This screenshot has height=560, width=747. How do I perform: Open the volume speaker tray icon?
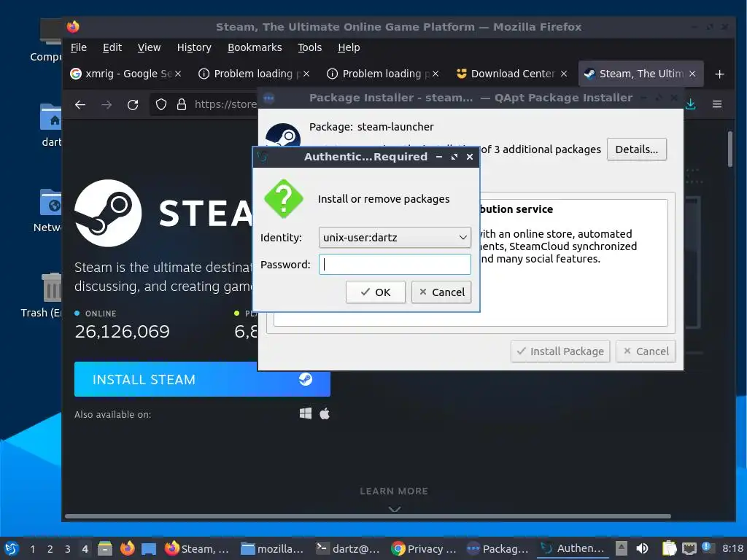642,548
